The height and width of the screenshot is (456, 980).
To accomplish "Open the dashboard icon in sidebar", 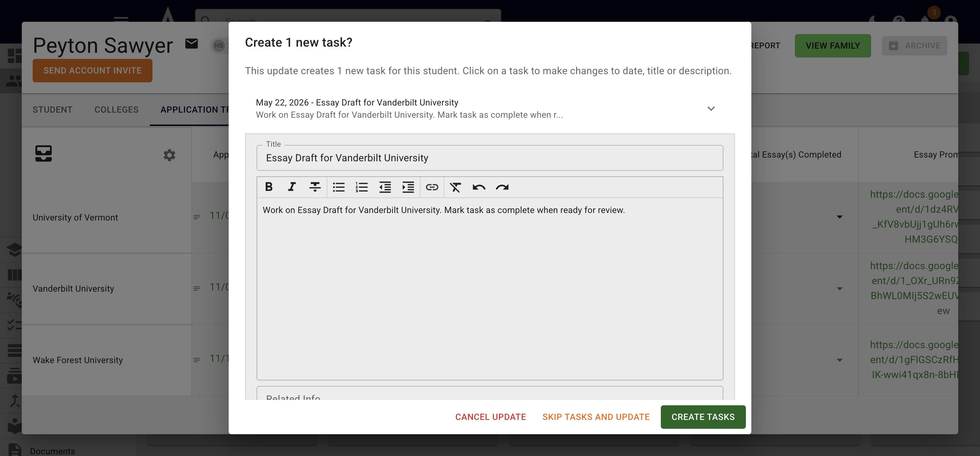I will (x=14, y=56).
